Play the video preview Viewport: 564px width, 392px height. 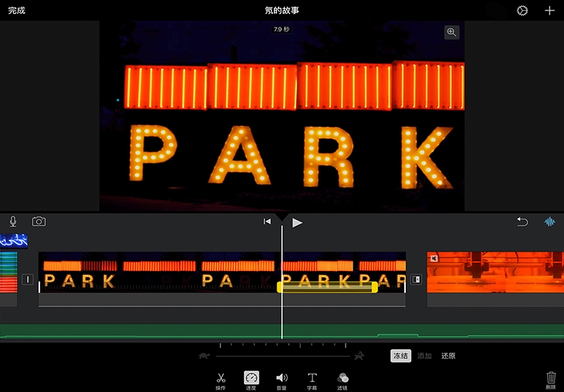297,222
